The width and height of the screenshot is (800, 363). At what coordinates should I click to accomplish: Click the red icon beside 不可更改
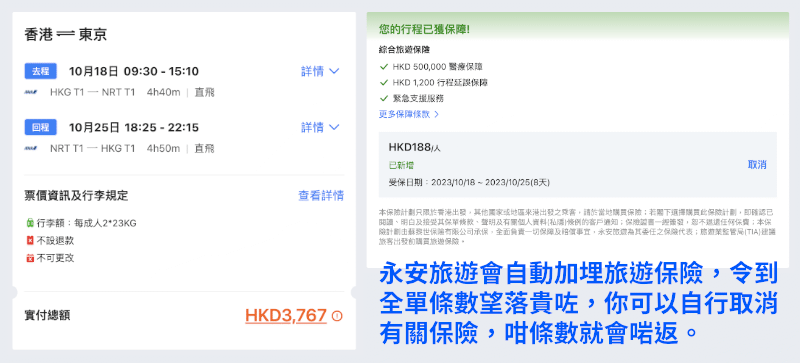tap(30, 258)
